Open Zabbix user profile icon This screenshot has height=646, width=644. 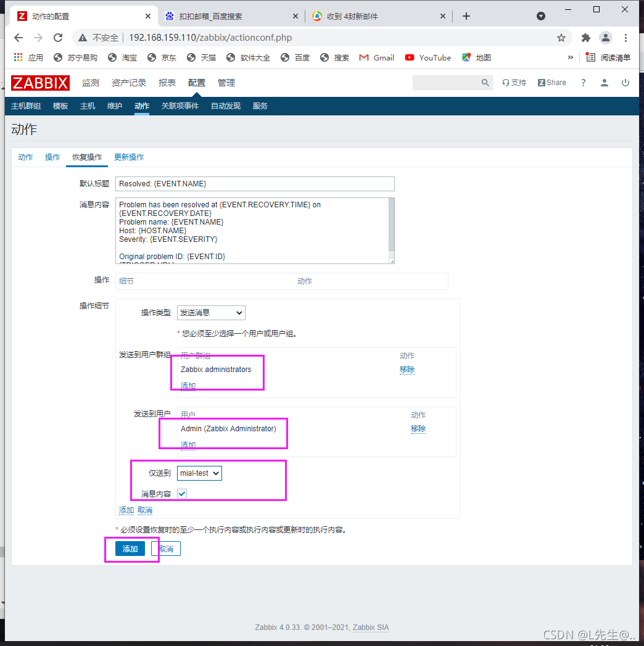[604, 83]
